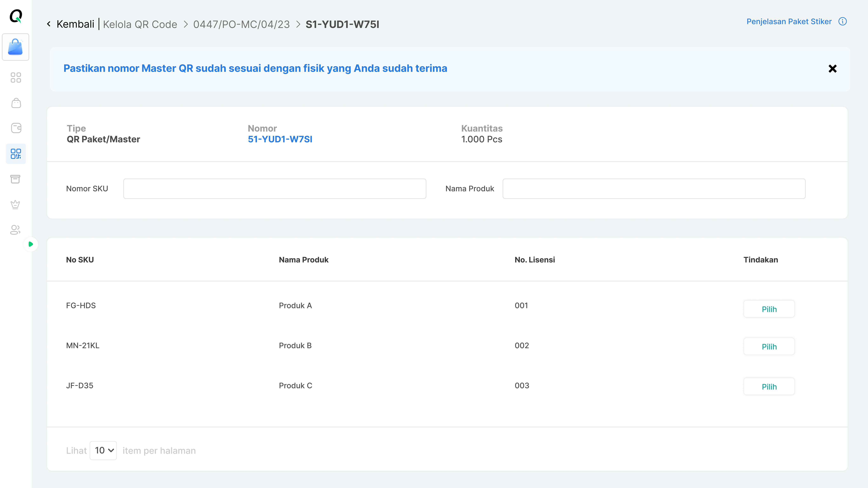This screenshot has height=488, width=868.
Task: Select Pilih for Produk A
Action: coord(769,309)
